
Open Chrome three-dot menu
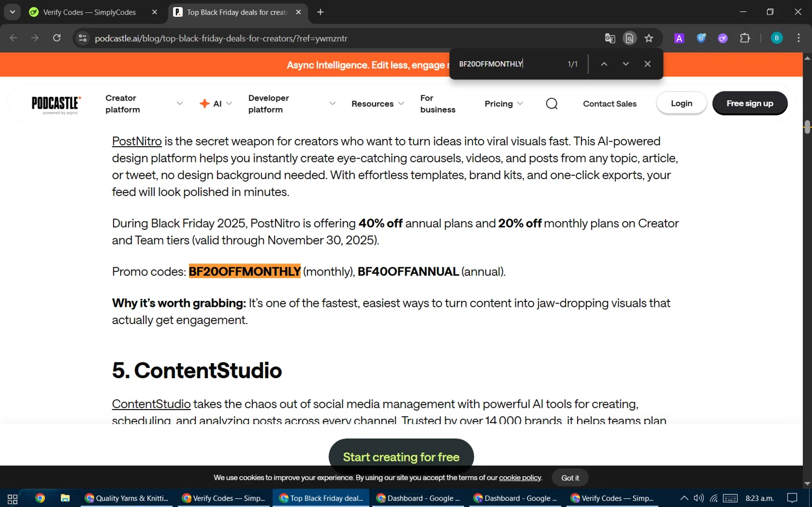pyautogui.click(x=799, y=38)
